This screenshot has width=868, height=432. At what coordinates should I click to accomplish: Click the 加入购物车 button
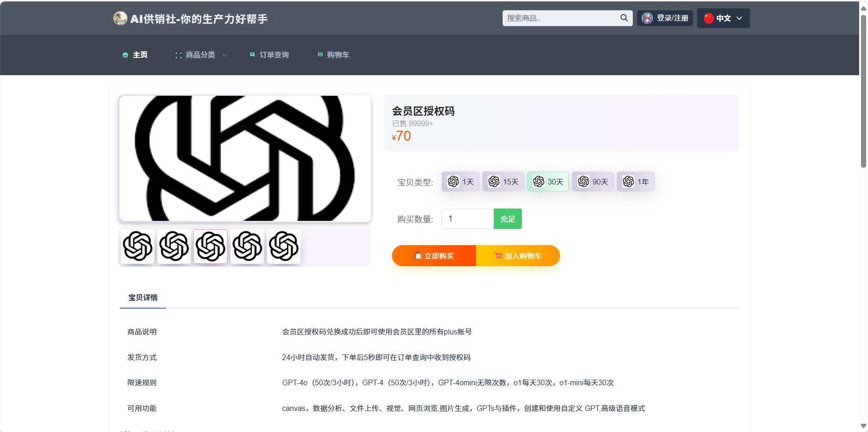coord(518,256)
